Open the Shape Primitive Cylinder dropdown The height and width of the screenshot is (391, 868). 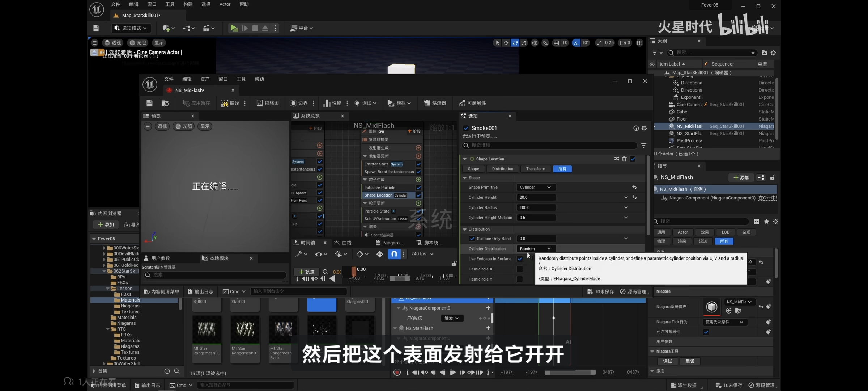[535, 187]
